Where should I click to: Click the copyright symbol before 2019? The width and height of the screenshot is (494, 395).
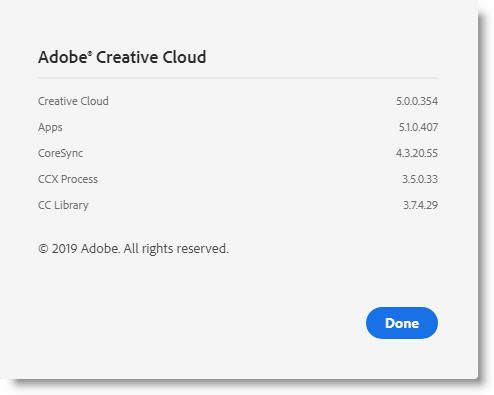click(x=43, y=249)
